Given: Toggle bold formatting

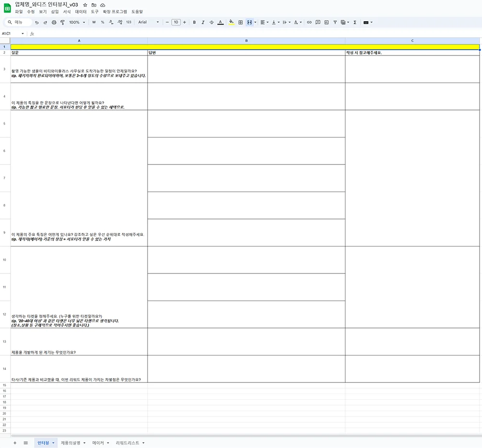Looking at the screenshot, I should (x=194, y=22).
